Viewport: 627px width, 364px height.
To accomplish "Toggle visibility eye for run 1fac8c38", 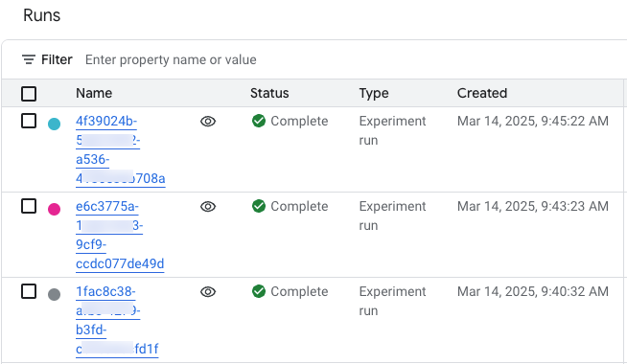I will click(208, 292).
